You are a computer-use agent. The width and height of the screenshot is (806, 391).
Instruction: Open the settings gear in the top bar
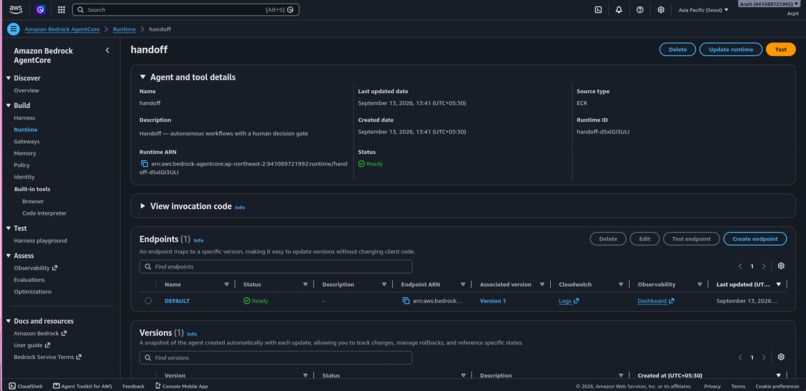pyautogui.click(x=661, y=9)
